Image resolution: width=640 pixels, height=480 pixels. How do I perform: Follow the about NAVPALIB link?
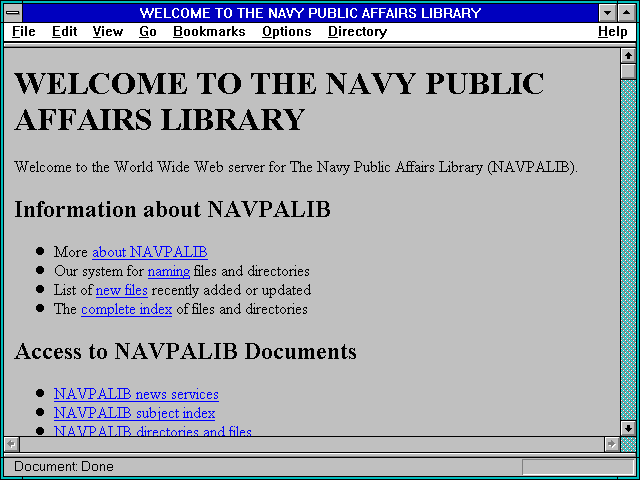click(x=150, y=252)
